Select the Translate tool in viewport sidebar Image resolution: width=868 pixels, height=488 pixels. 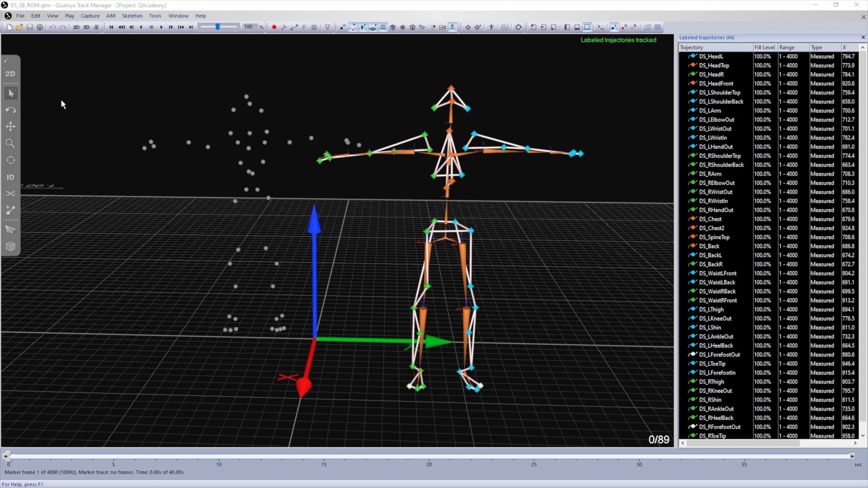tap(10, 127)
